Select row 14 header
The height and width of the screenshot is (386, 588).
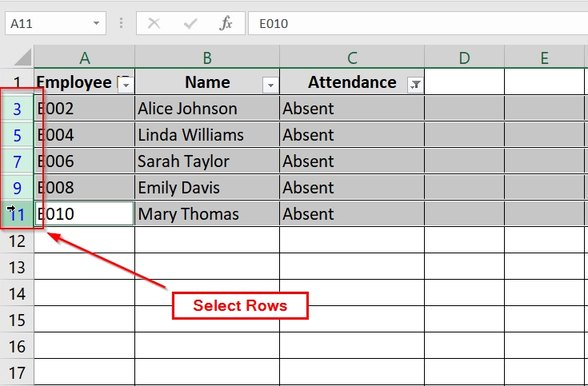pyautogui.click(x=17, y=293)
